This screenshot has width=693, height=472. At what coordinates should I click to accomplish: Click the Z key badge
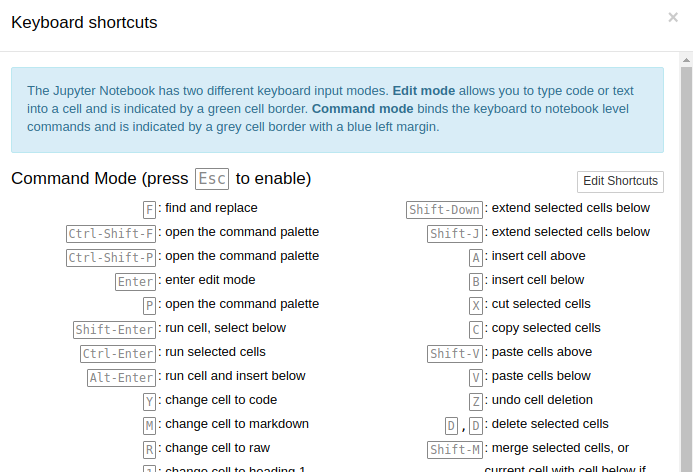(x=476, y=401)
